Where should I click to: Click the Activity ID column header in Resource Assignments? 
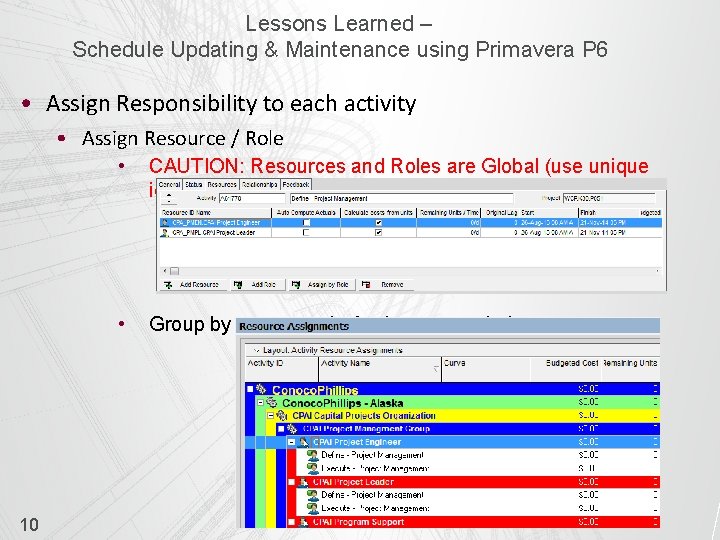point(282,369)
